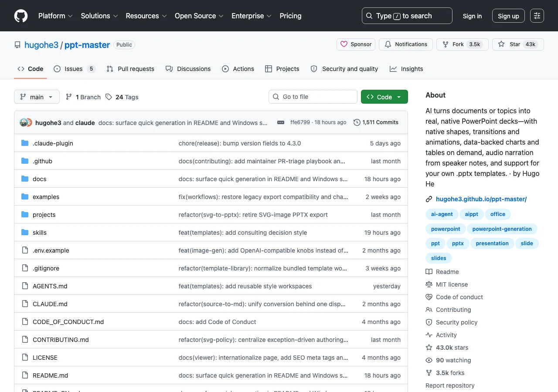Screen dimensions: 558x392
Task: Open the CONTRIBUTING.md file
Action: [61, 340]
